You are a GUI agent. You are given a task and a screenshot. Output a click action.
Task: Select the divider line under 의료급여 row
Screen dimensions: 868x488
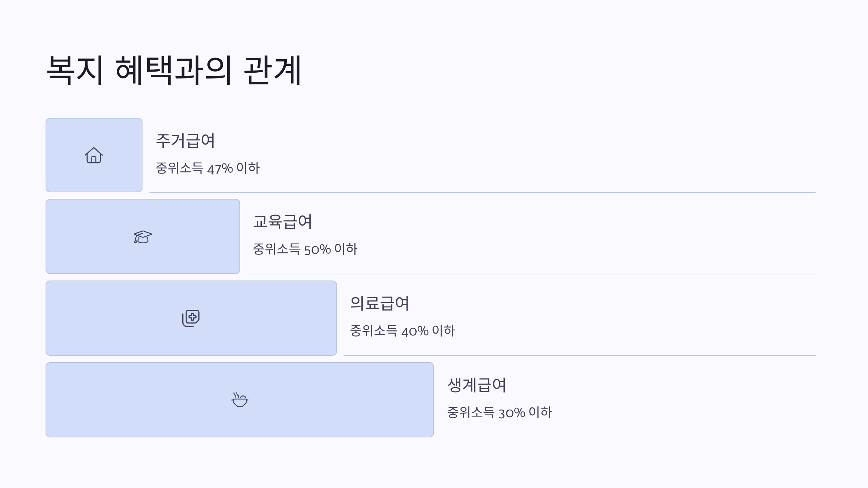pyautogui.click(x=580, y=356)
